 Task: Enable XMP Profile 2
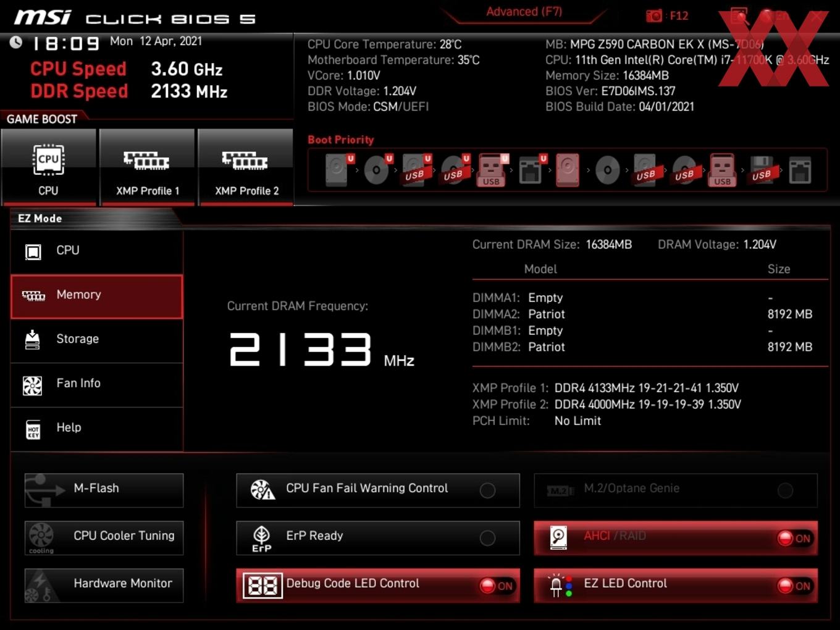(246, 167)
